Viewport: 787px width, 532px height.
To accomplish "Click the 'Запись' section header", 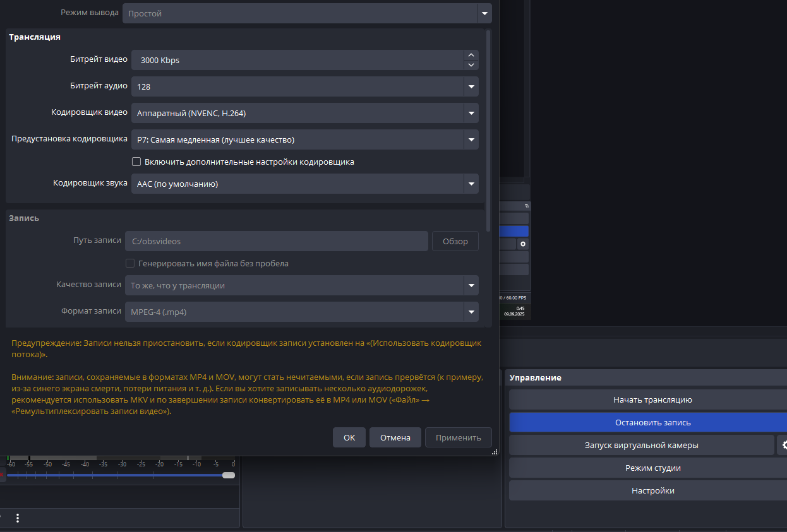I will point(24,218).
